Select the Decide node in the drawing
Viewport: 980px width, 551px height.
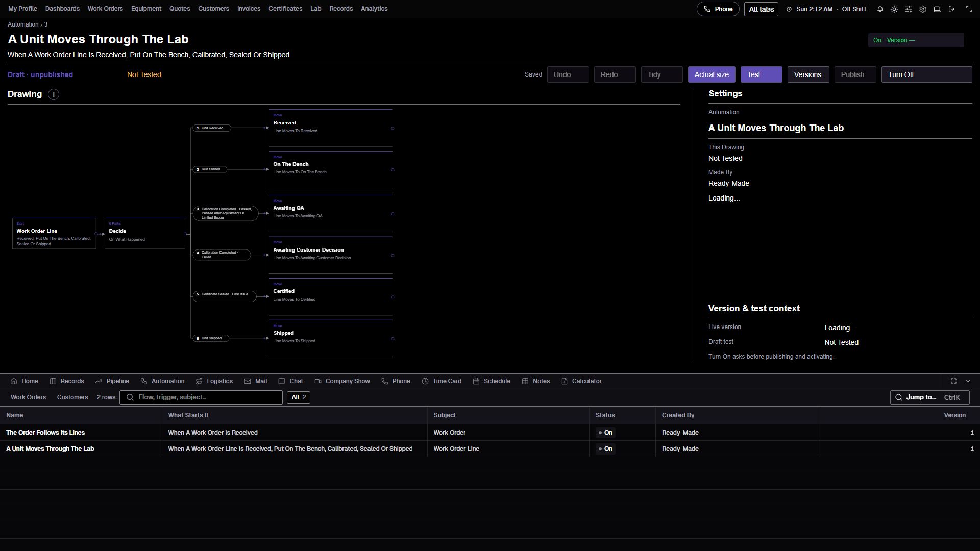pos(145,234)
